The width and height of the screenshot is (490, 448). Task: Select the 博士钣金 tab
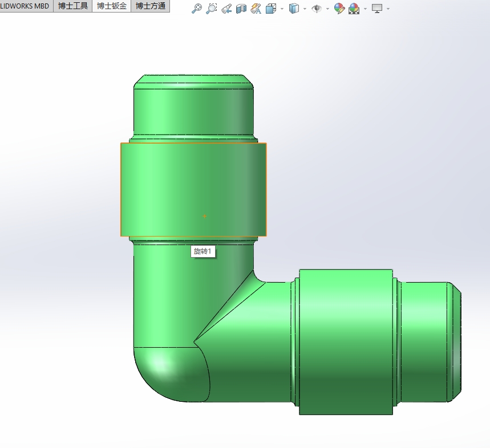point(112,6)
